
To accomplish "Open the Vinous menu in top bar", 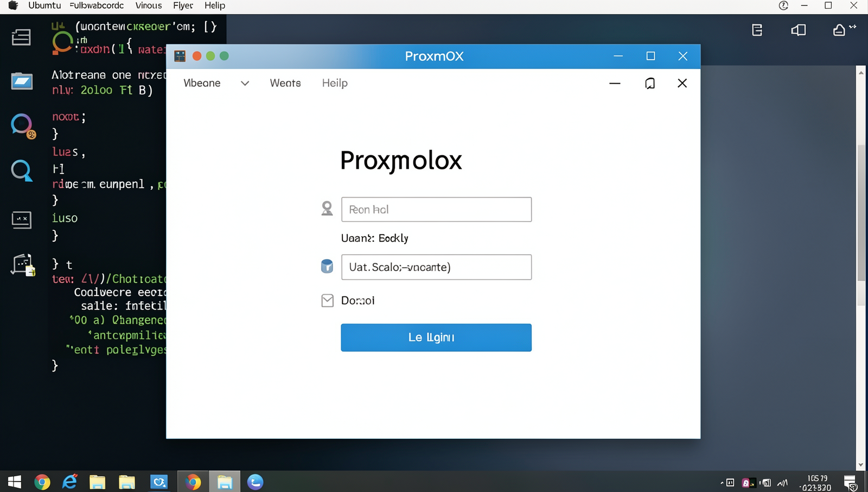I will click(x=149, y=5).
